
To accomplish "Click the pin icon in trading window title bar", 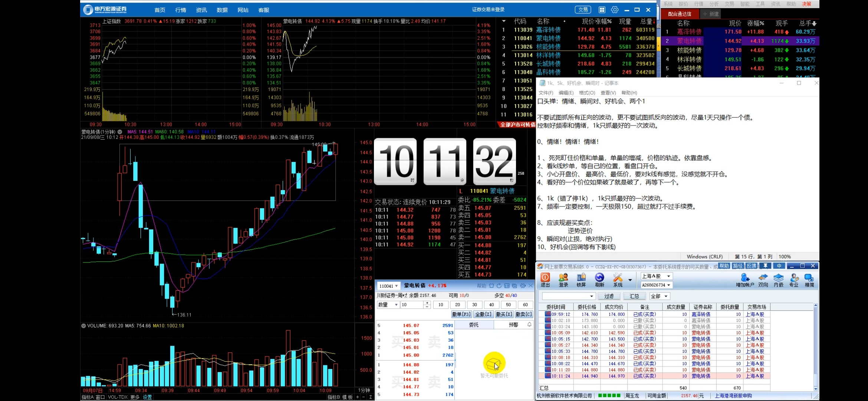I will click(765, 266).
